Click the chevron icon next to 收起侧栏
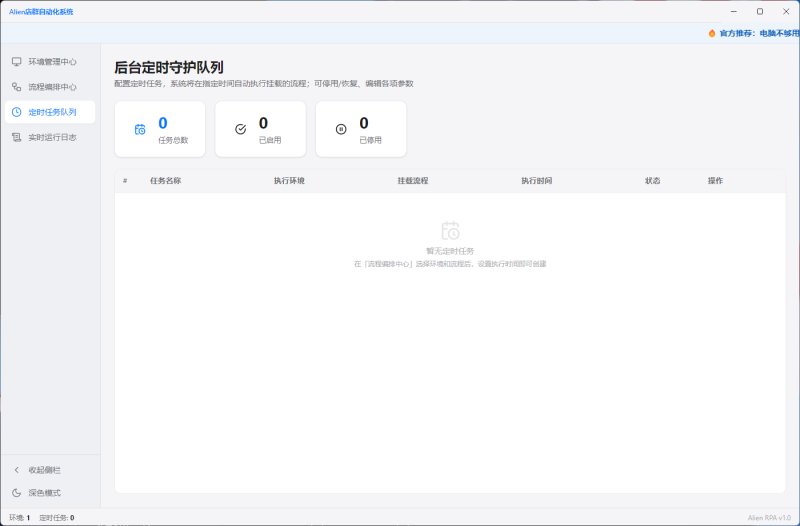Screen dimensions: 800x526 (x=16, y=470)
